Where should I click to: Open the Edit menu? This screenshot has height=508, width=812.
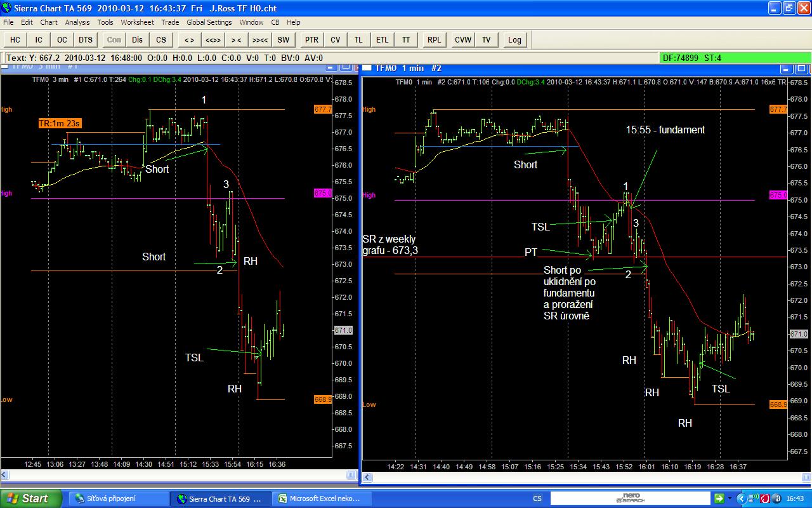27,22
